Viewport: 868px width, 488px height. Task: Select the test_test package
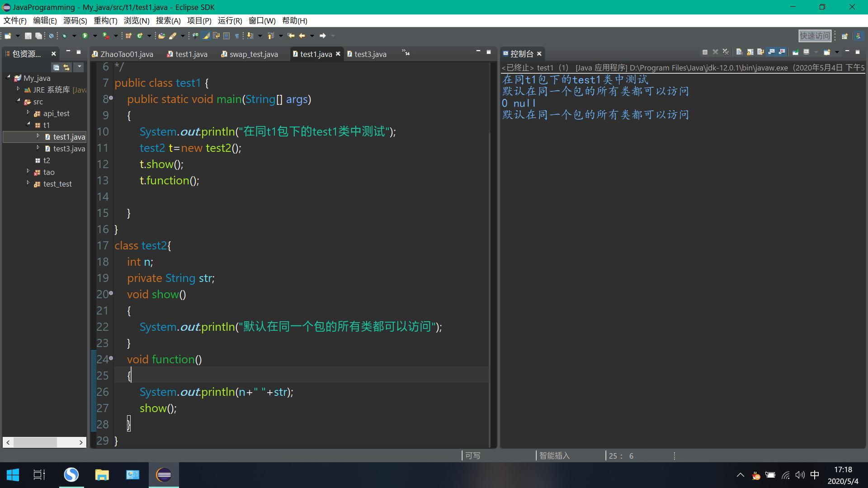[53, 184]
